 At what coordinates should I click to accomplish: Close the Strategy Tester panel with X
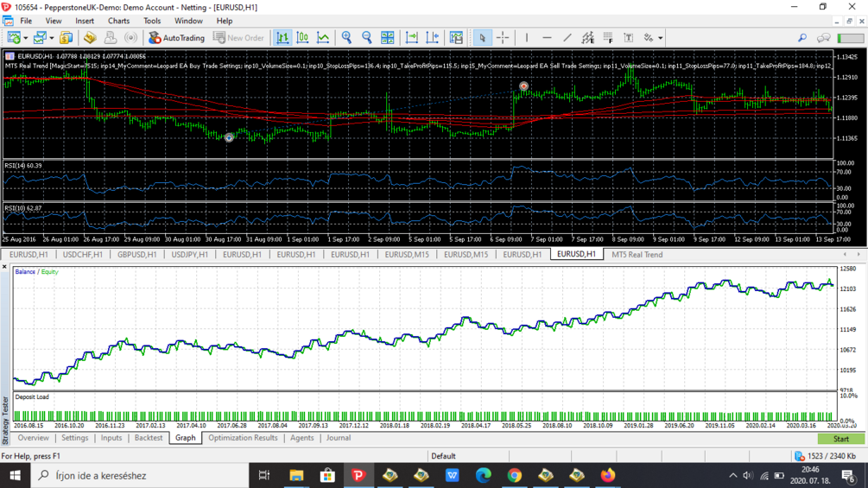tap(4, 267)
